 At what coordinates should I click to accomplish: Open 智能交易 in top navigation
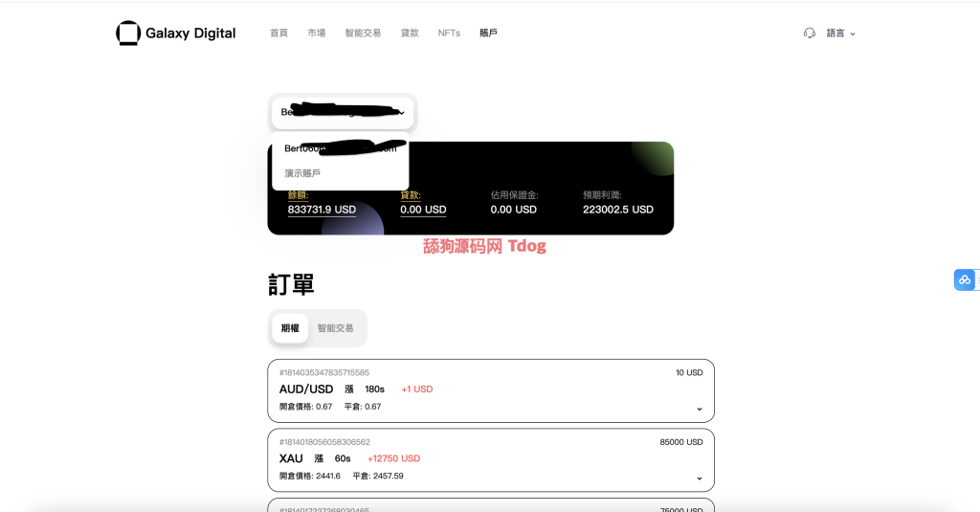pos(363,33)
